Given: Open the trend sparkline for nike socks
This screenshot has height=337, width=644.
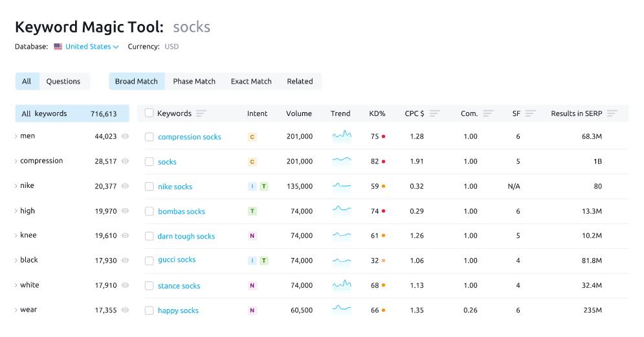Looking at the screenshot, I should click(342, 187).
